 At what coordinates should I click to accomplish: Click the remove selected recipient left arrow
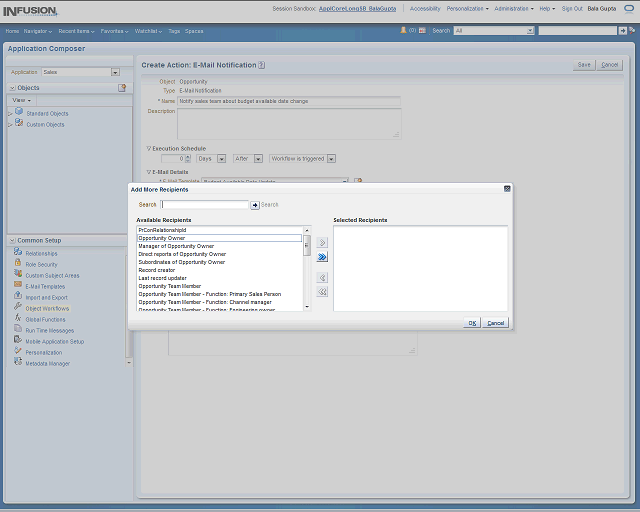[322, 277]
